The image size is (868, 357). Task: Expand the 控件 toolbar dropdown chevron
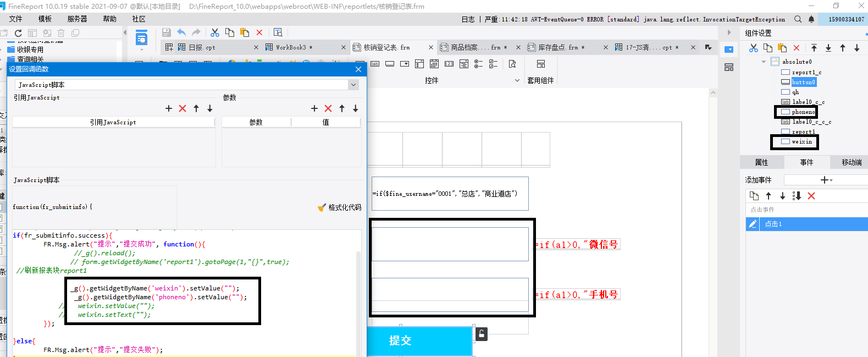tap(517, 80)
